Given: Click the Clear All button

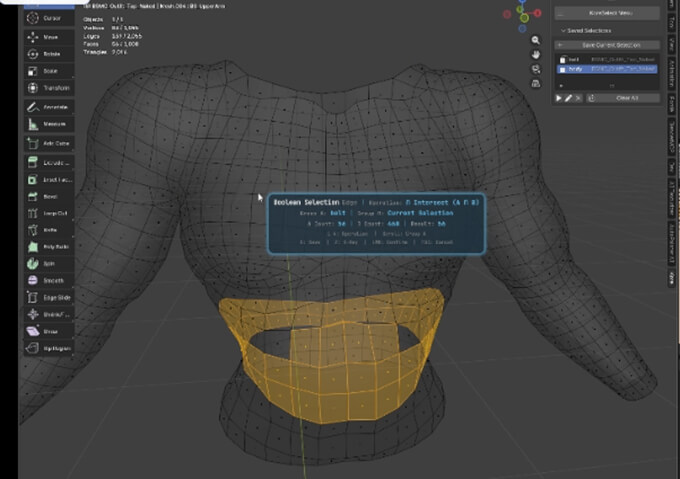Looking at the screenshot, I should coord(627,98).
